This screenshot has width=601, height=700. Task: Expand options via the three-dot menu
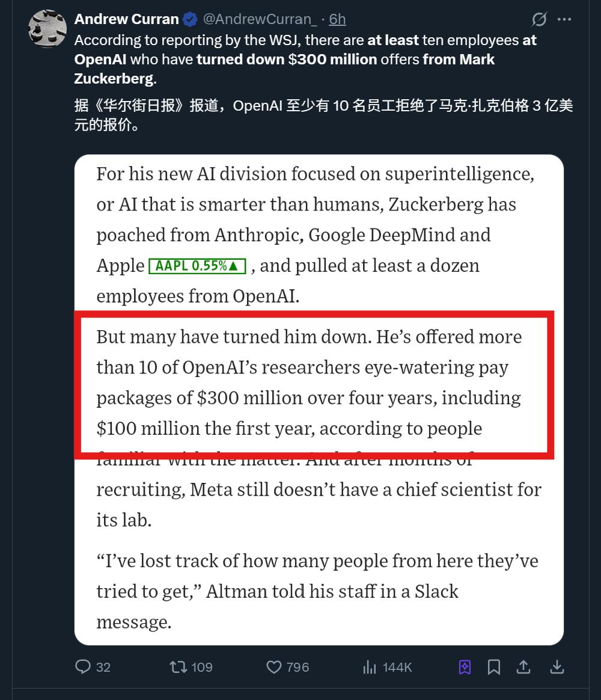point(564,19)
